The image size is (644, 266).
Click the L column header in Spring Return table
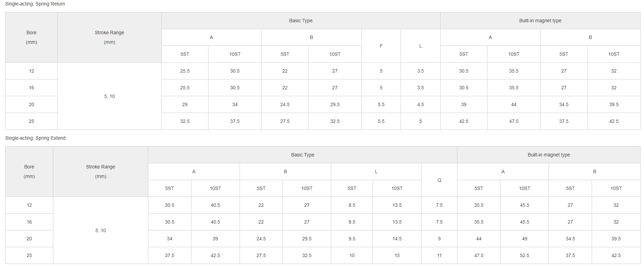coord(420,46)
